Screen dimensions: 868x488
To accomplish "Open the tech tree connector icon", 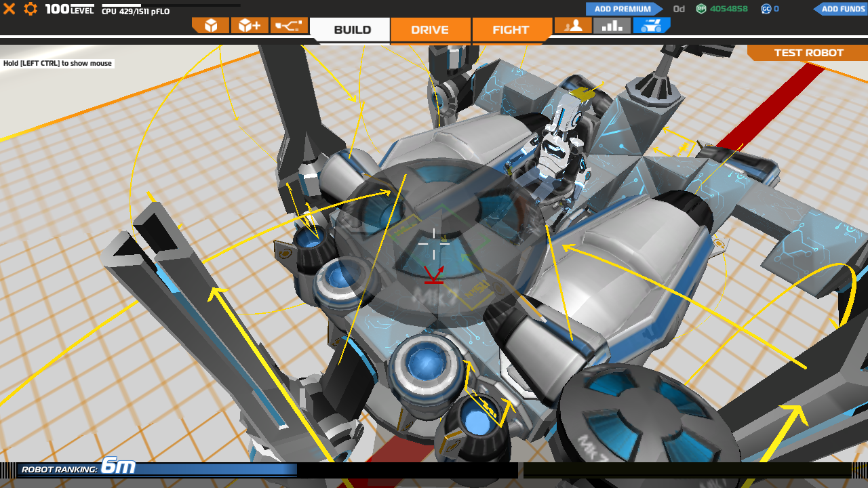I will pos(290,26).
